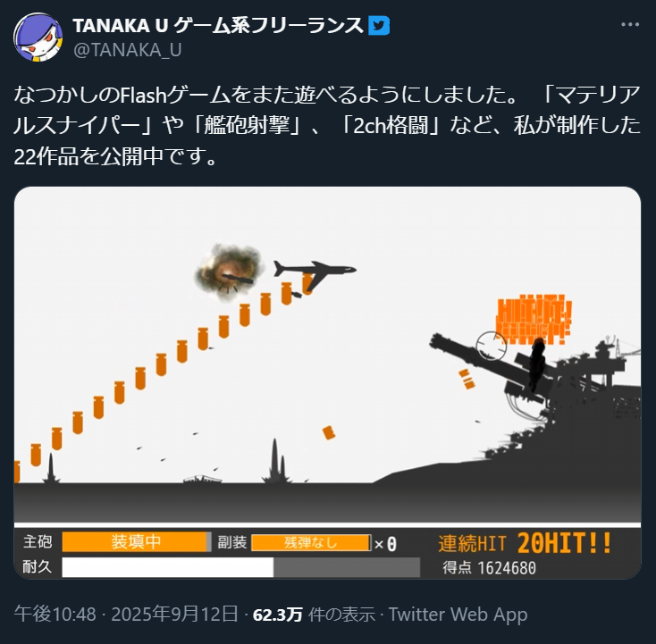The image size is (656, 644).
Task: Click the black airplane silhouette
Action: tap(315, 274)
